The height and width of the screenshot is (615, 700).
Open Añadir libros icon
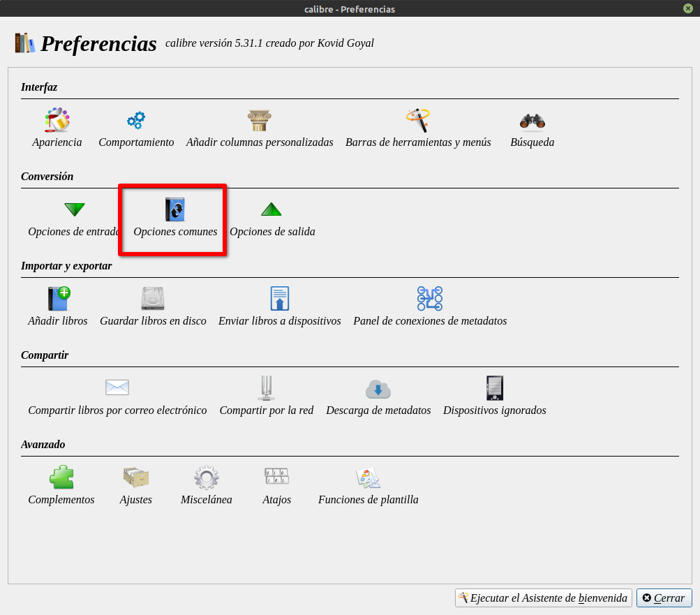pos(59,298)
